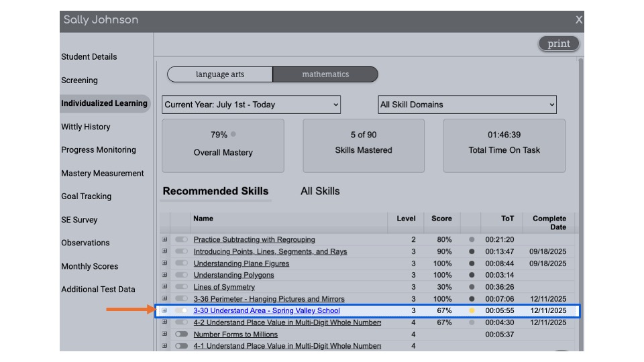The image size is (644, 362).
Task: Toggle the switch for Understanding Polygons
Action: point(181,275)
